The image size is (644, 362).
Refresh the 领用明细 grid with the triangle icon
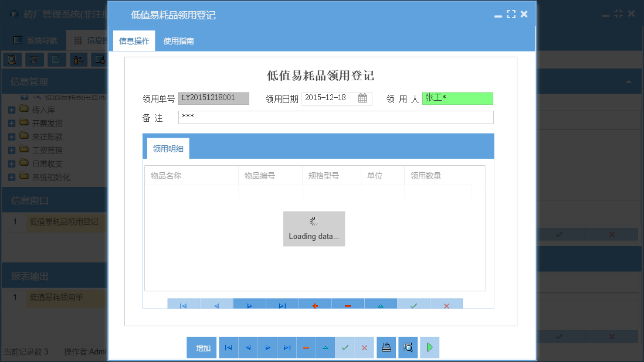click(381, 305)
